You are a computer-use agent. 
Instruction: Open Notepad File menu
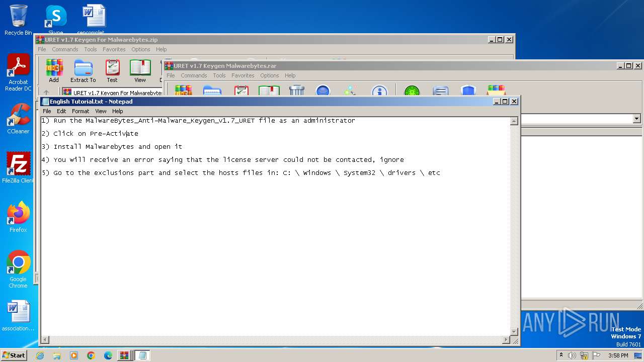47,111
